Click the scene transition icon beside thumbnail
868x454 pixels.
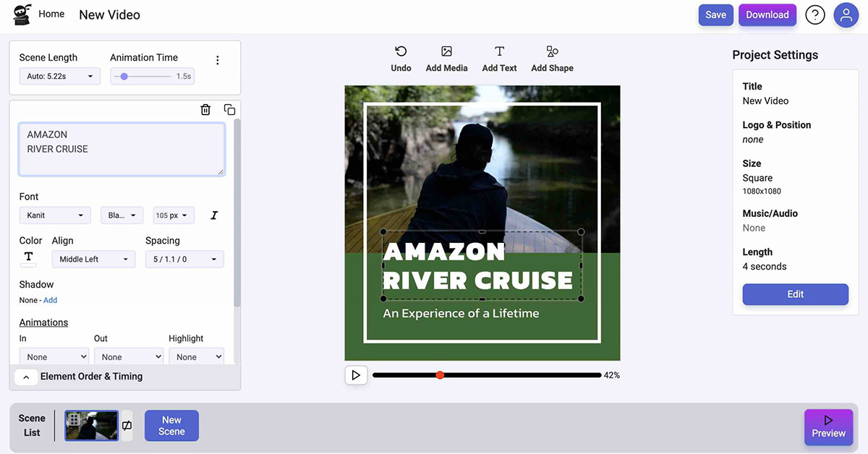[127, 426]
